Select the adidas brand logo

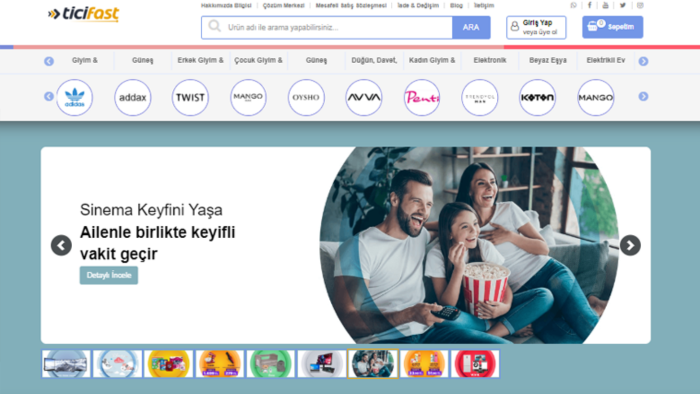click(75, 97)
